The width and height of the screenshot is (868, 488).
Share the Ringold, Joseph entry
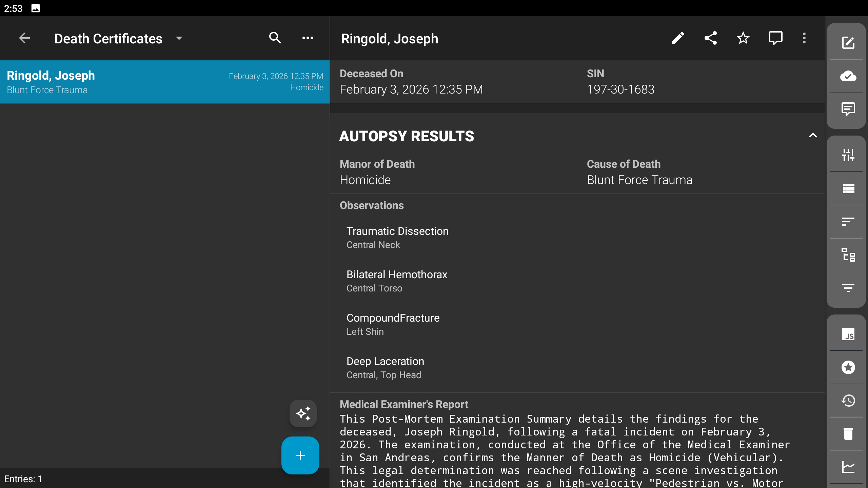pyautogui.click(x=710, y=38)
